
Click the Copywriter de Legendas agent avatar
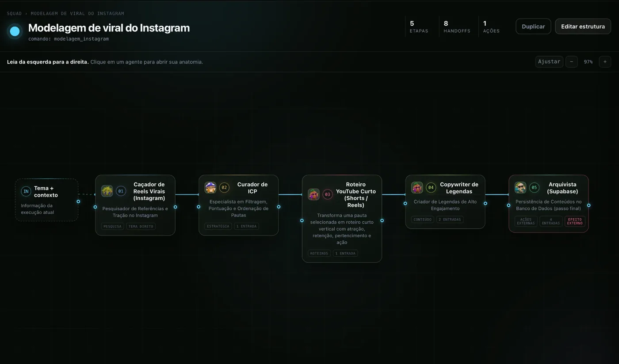[417, 187]
